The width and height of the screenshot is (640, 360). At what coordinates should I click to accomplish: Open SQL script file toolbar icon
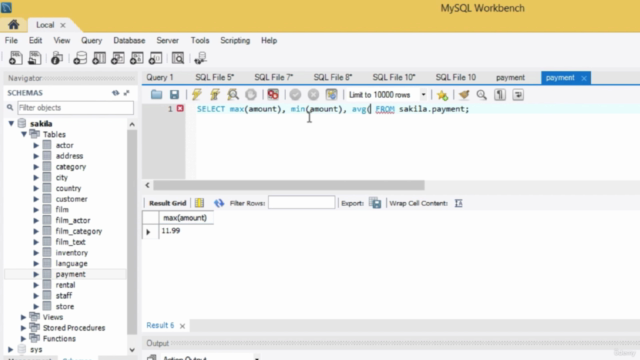click(35, 58)
